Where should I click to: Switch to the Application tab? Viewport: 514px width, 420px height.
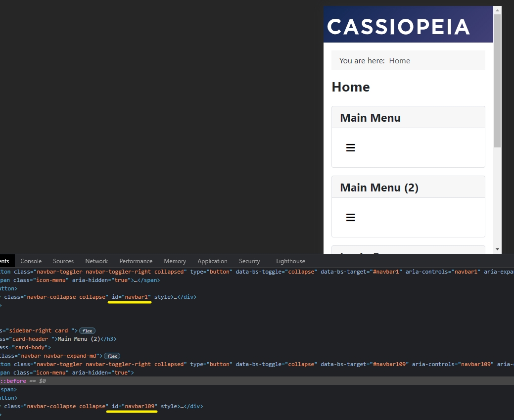coord(212,261)
